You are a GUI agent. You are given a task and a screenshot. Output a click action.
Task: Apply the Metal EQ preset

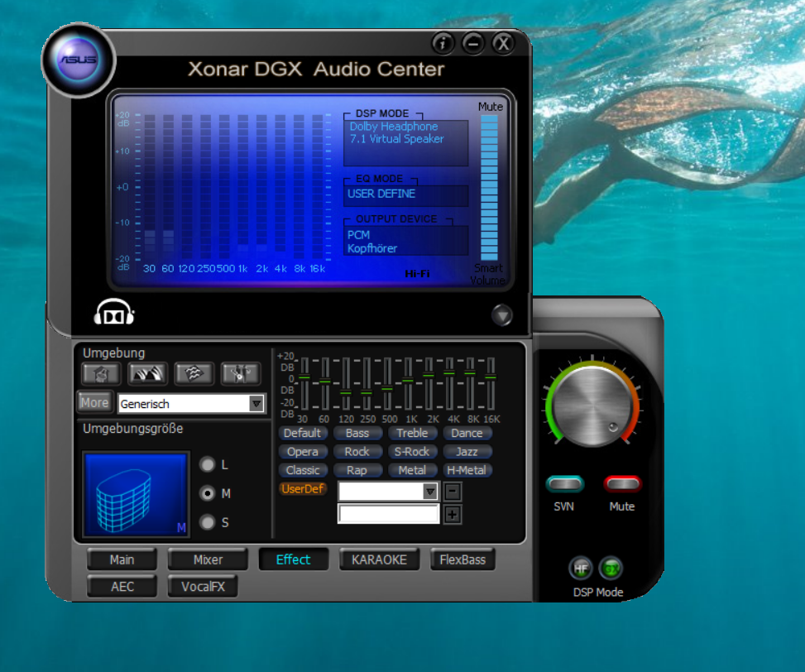tap(412, 470)
